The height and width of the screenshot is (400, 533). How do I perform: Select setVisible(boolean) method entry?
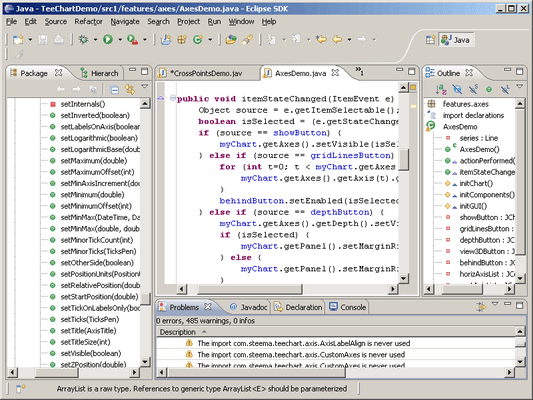[91, 353]
